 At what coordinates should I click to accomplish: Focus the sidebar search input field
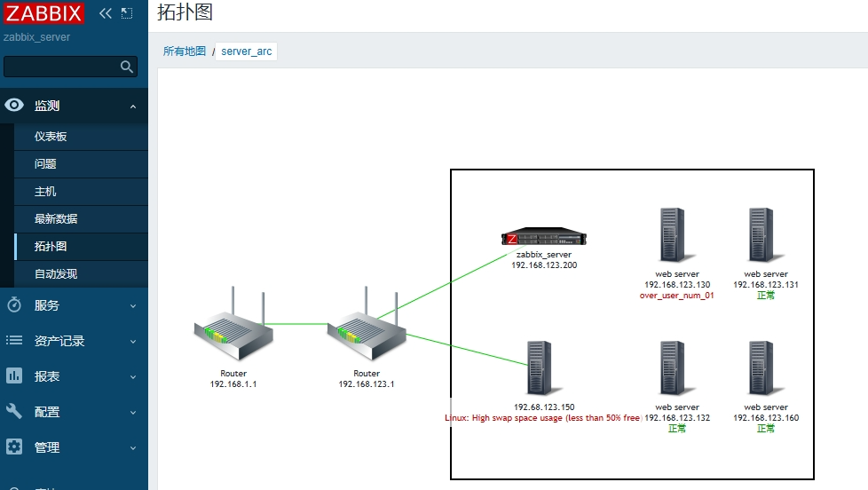(x=60, y=67)
